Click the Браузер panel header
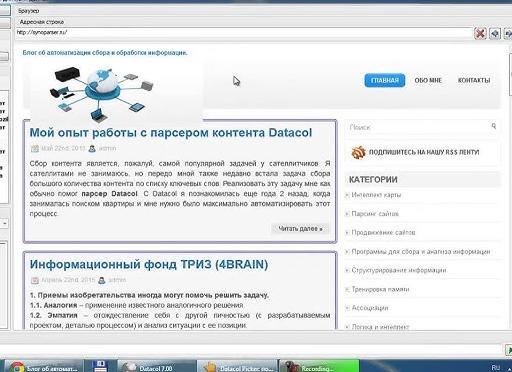 29,11
